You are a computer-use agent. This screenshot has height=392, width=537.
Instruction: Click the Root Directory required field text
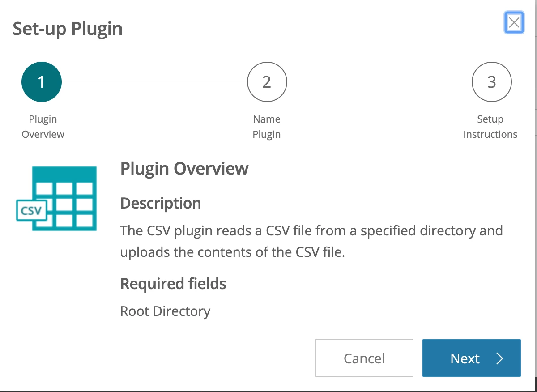point(165,311)
